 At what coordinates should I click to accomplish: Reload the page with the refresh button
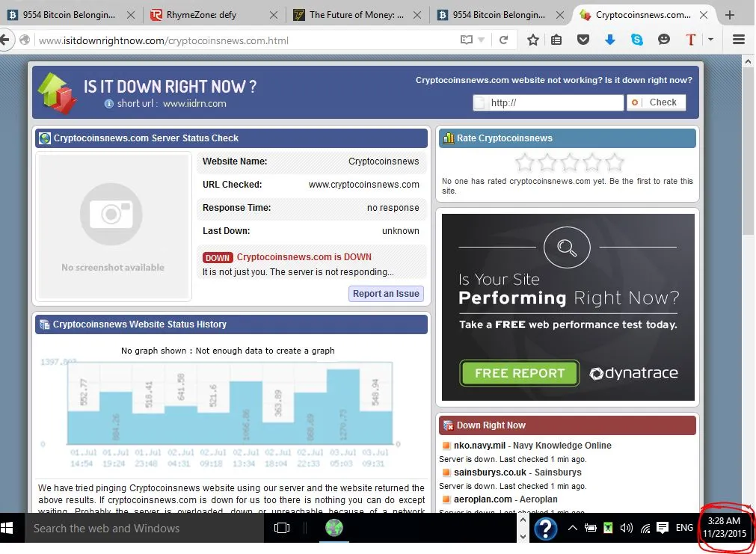(503, 40)
